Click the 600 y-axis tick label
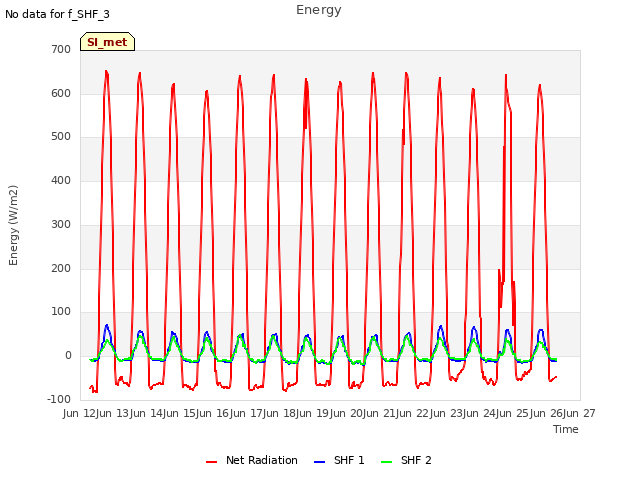Viewport: 640px width, 480px height. [x=61, y=93]
